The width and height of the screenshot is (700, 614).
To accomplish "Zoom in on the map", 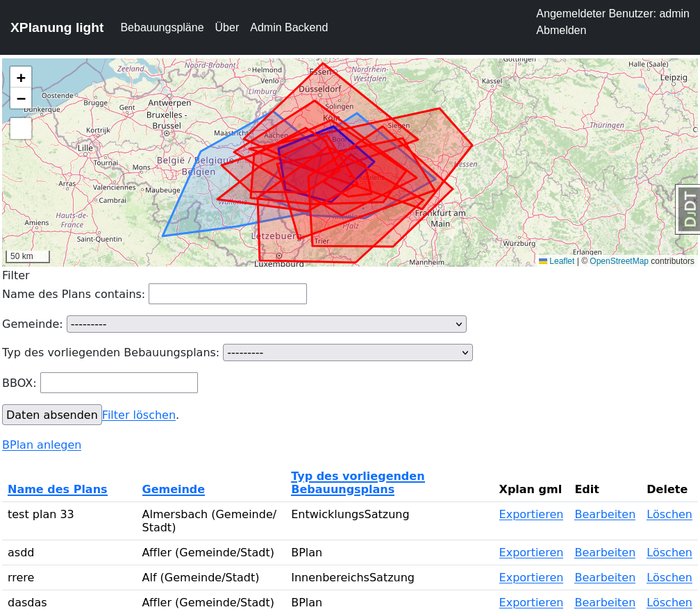I will click(x=21, y=78).
